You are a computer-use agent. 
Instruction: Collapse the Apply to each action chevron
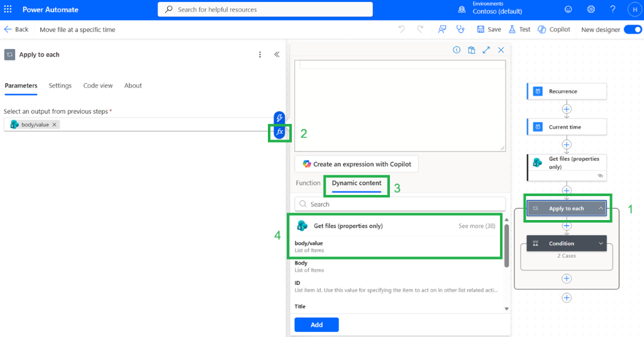(x=601, y=209)
